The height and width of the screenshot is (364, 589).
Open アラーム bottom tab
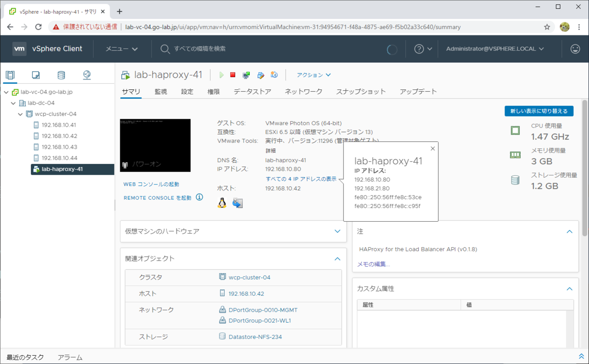point(70,357)
